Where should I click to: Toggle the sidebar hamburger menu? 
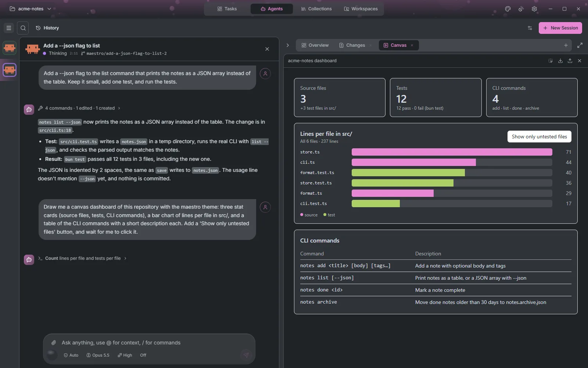point(9,28)
